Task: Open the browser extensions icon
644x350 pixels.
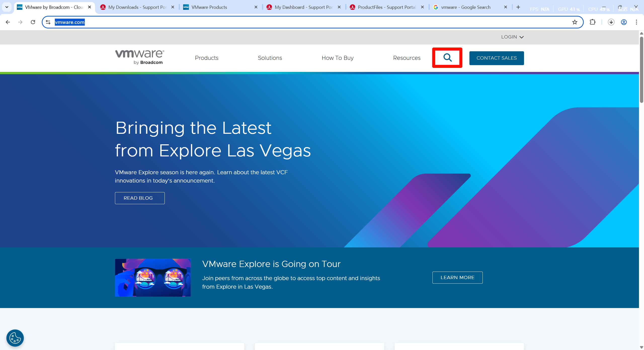Action: 592,22
